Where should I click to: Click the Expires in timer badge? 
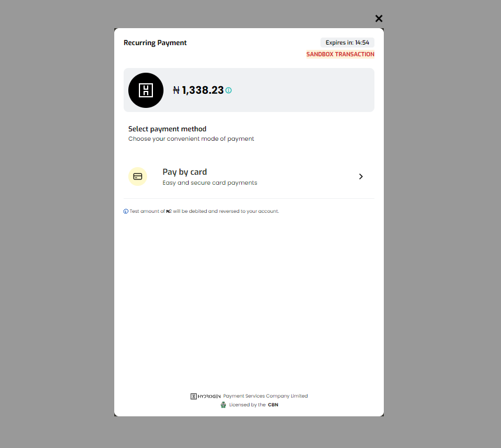pyautogui.click(x=347, y=43)
